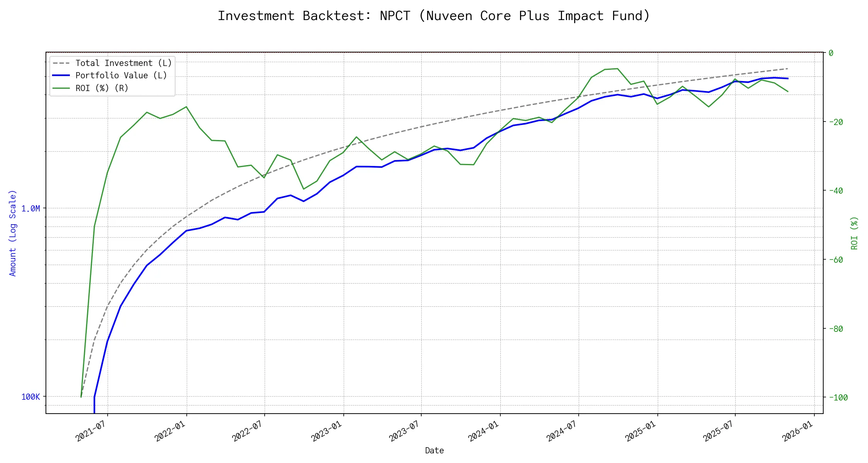Click the ROI (%) right axis title

coord(854,233)
